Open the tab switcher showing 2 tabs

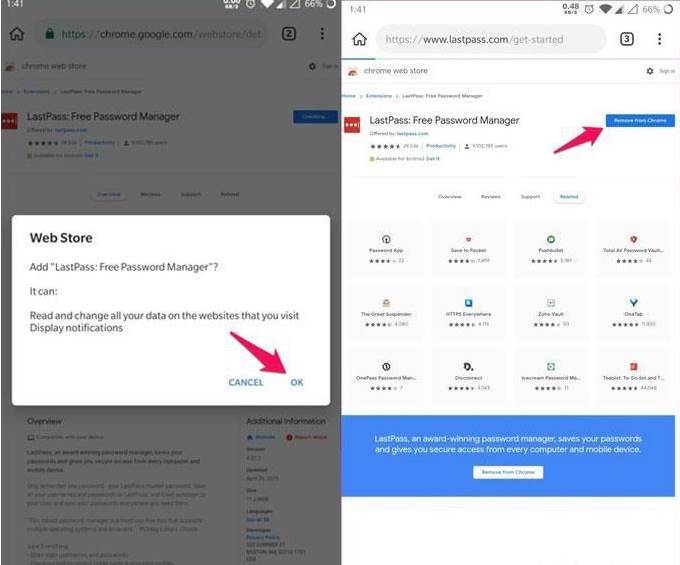pos(289,34)
